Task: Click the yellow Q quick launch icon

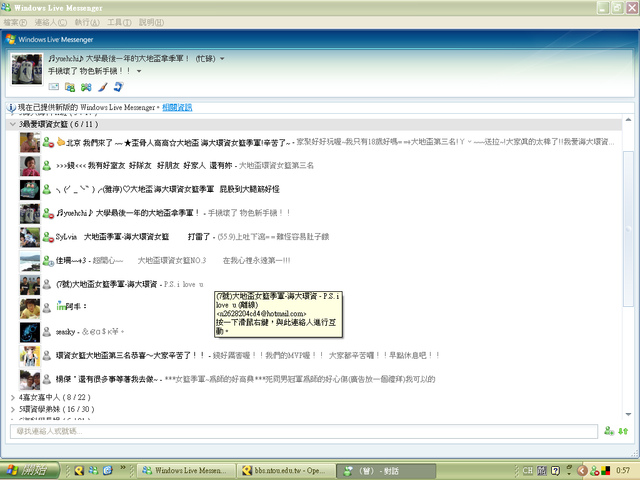Action: pyautogui.click(x=79, y=471)
